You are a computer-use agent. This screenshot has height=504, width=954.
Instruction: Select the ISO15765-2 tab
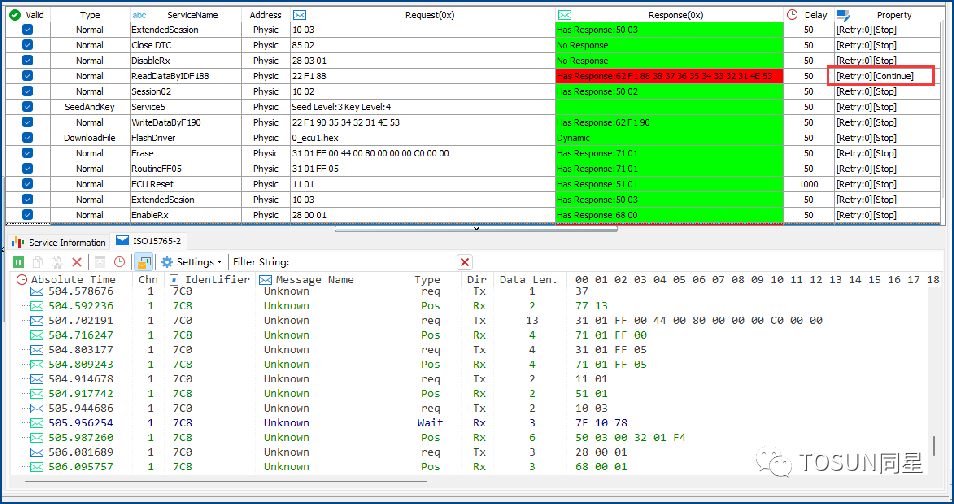pos(149,241)
